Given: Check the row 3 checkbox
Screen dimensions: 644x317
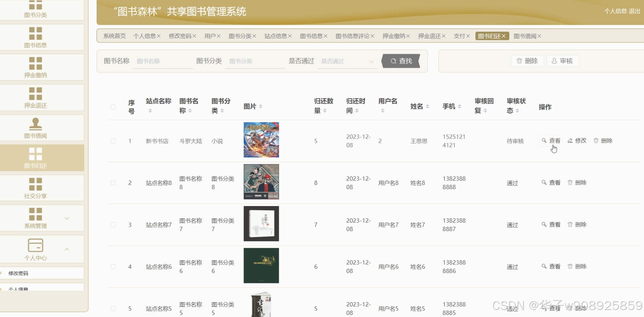Looking at the screenshot, I should (x=113, y=225).
